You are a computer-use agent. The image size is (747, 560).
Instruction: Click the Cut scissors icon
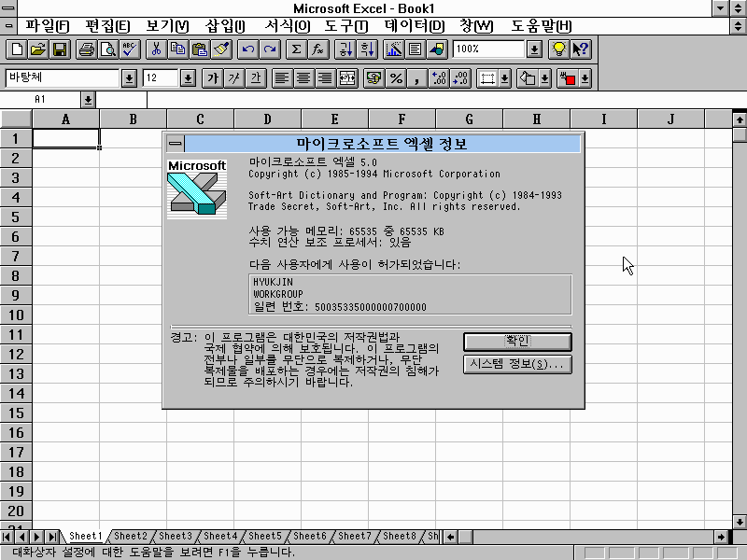[156, 49]
